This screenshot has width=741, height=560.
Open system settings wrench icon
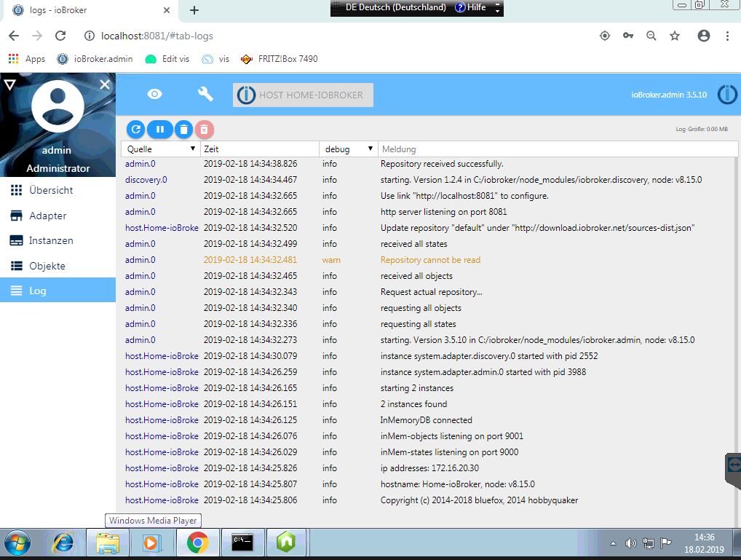[205, 94]
